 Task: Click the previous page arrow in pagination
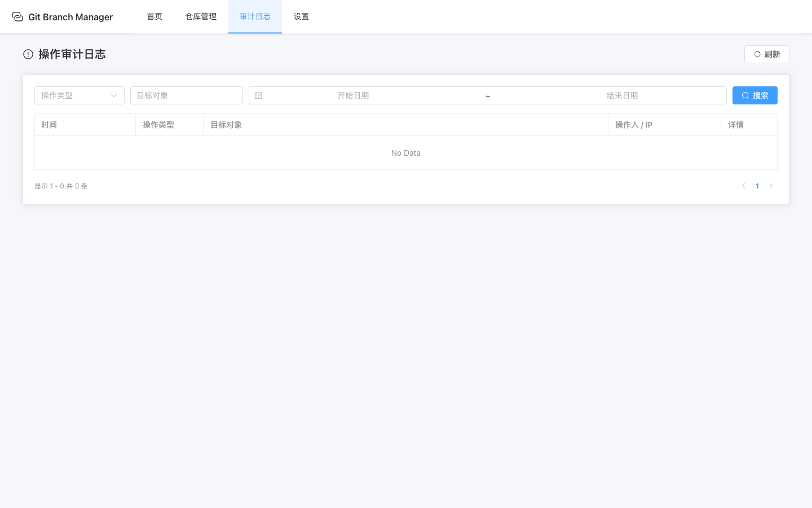tap(743, 186)
